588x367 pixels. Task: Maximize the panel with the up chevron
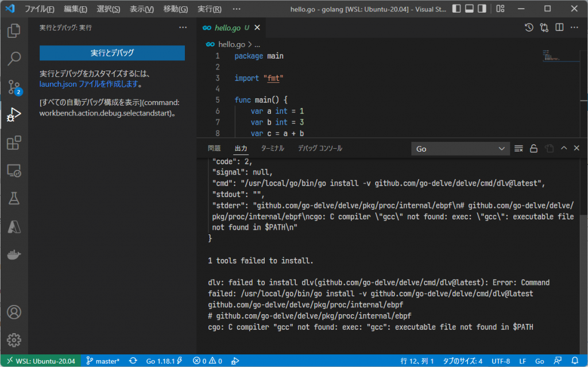point(564,148)
